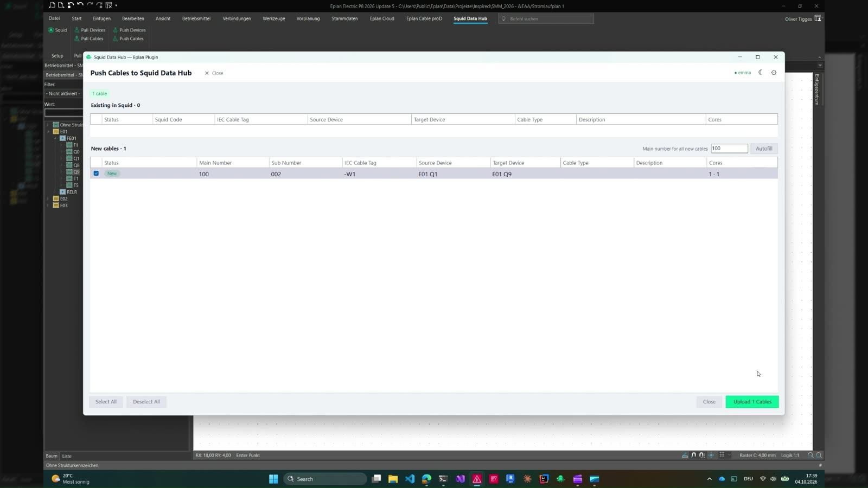Image resolution: width=868 pixels, height=488 pixels.
Task: Click the Autofill button
Action: pyautogui.click(x=764, y=149)
